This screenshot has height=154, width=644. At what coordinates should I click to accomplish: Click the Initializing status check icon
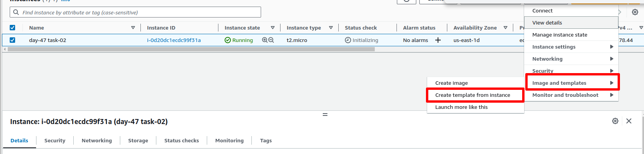point(348,40)
